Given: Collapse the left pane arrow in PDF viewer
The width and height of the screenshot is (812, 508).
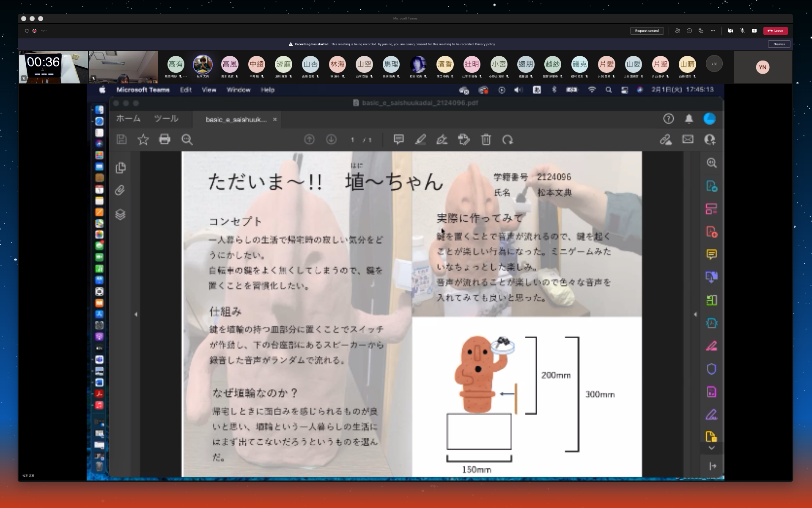Looking at the screenshot, I should click(136, 314).
